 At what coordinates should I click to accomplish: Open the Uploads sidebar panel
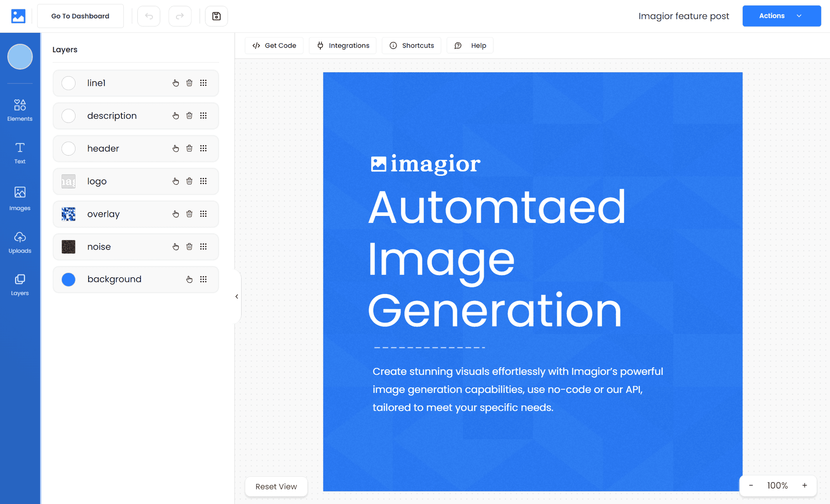pyautogui.click(x=20, y=242)
